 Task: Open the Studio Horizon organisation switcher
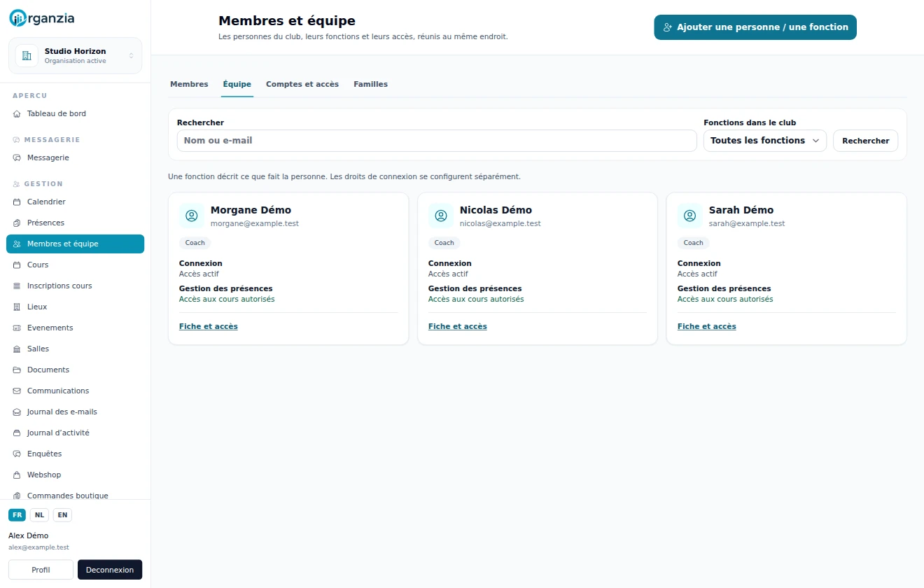click(x=75, y=55)
